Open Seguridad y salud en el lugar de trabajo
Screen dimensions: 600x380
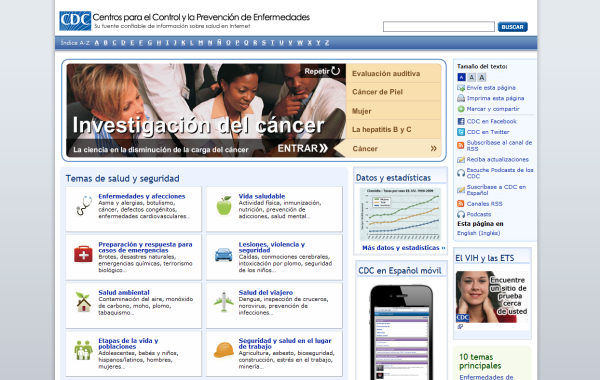[x=285, y=343]
